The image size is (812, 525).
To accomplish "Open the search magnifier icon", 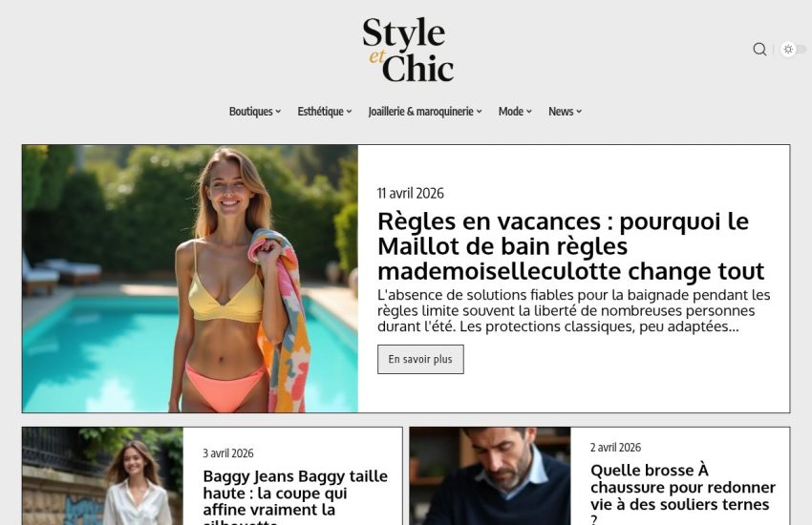I will 759,49.
